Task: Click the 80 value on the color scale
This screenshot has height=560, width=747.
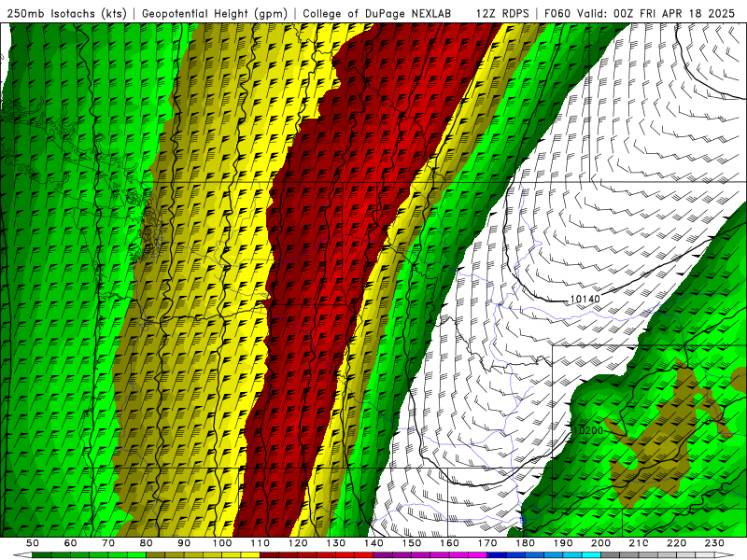Action: click(147, 543)
